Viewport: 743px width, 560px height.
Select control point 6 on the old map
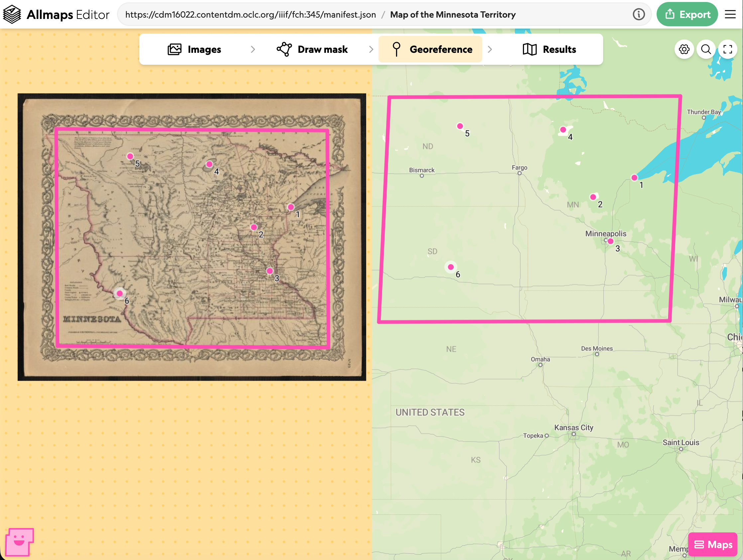(x=120, y=293)
